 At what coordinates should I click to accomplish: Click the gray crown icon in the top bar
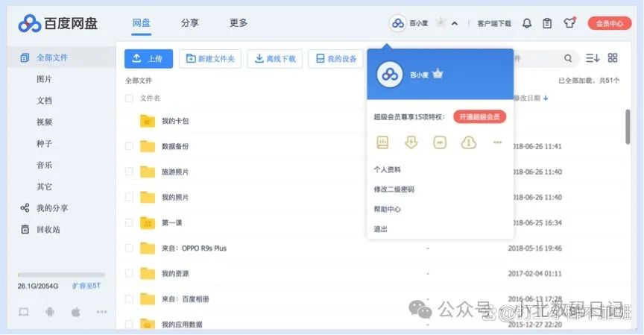pos(441,22)
